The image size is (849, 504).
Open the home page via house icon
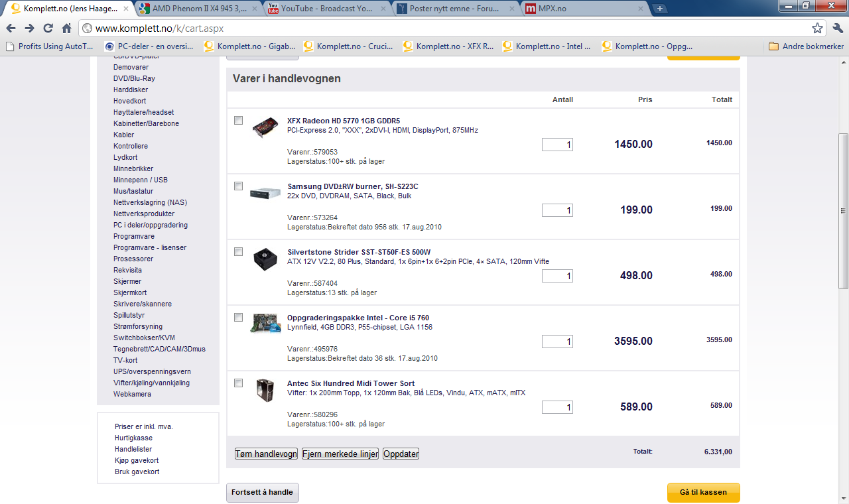pos(66,28)
